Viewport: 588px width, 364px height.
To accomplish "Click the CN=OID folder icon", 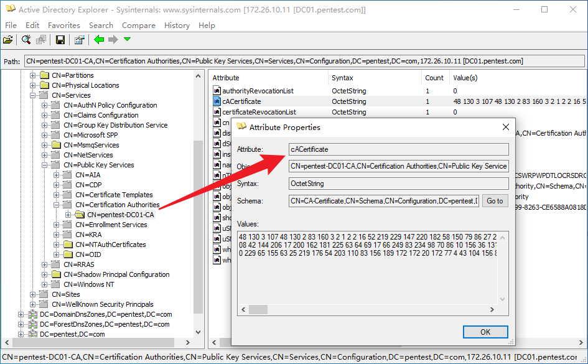I will click(68, 254).
